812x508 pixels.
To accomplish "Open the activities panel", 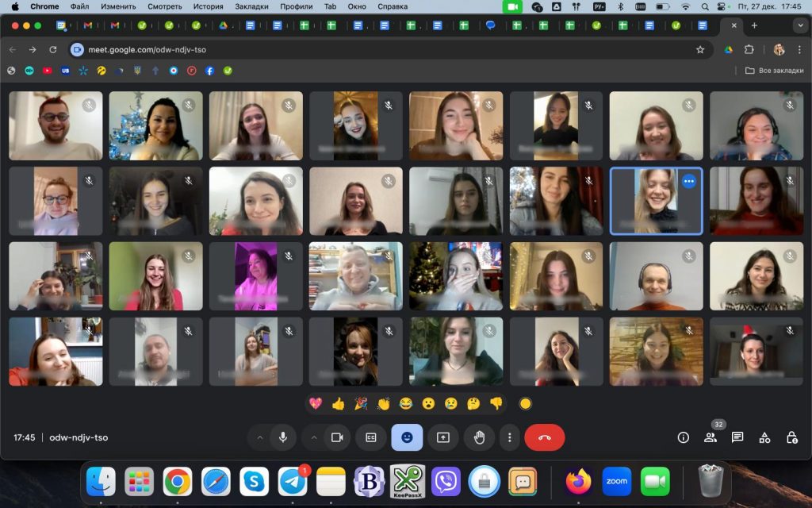I will point(764,437).
